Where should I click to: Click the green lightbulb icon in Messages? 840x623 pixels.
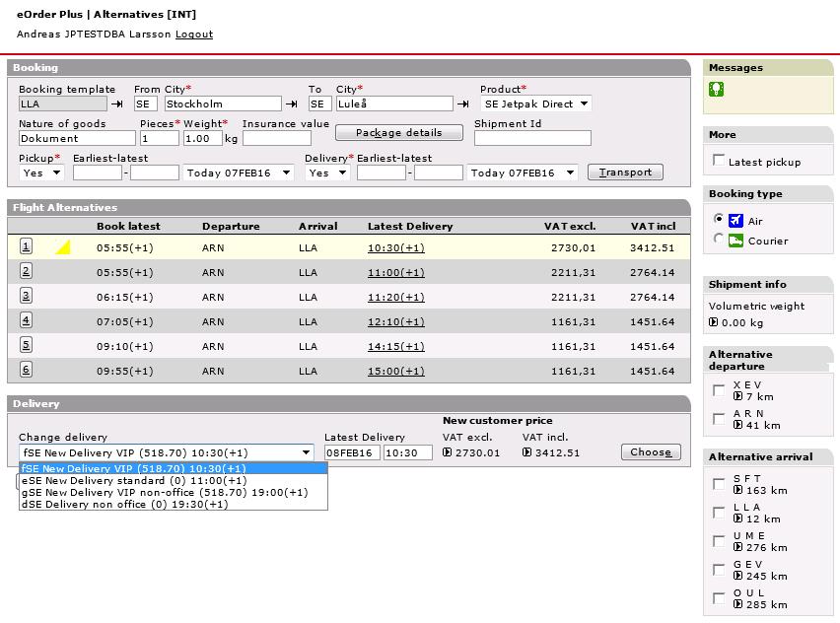716,89
